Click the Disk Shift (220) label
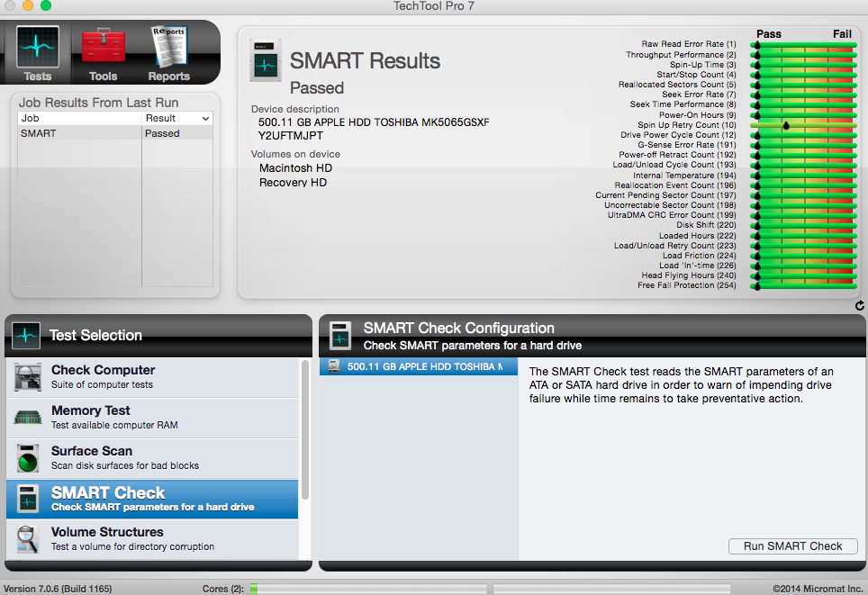The image size is (868, 595). pyautogui.click(x=706, y=225)
